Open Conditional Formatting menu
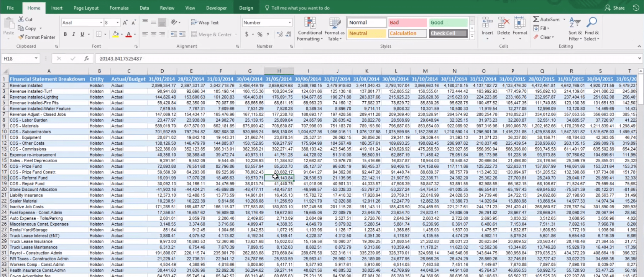The height and width of the screenshot is (277, 644). tap(310, 29)
